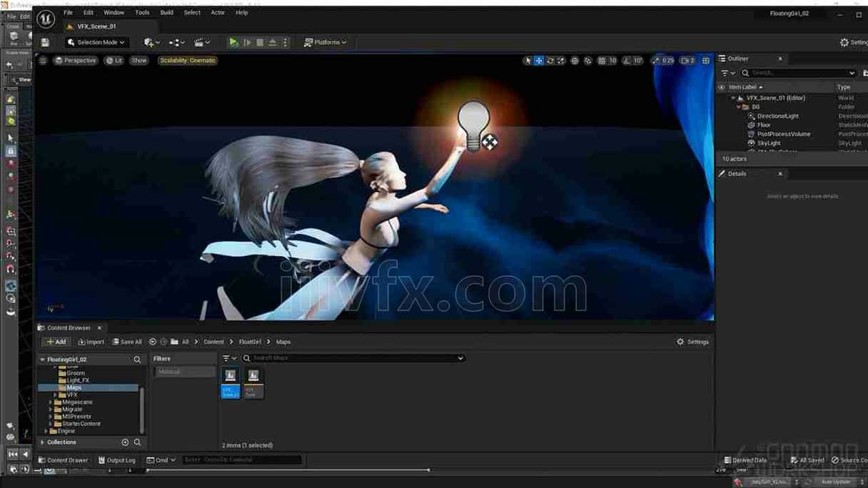Toggle surface snapping icon

point(587,61)
